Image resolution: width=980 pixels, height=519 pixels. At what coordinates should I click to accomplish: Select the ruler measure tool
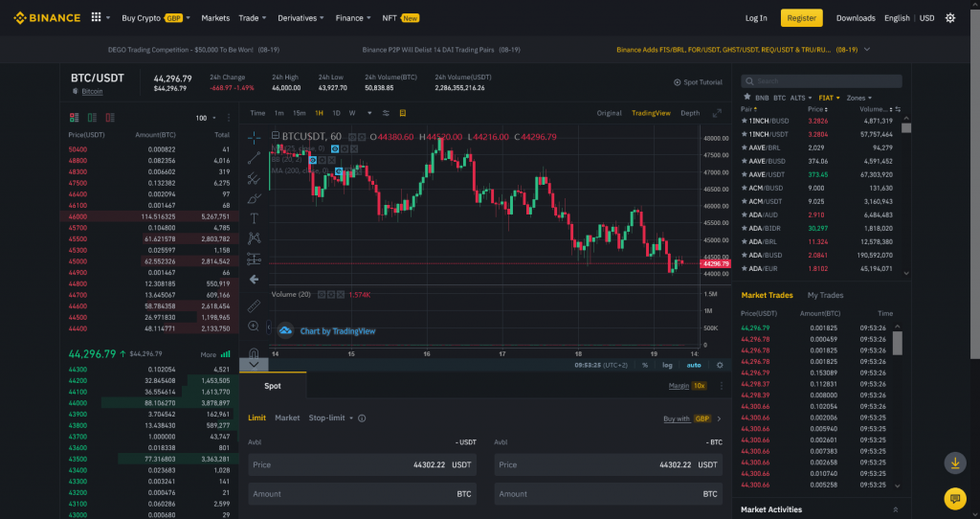coord(254,305)
